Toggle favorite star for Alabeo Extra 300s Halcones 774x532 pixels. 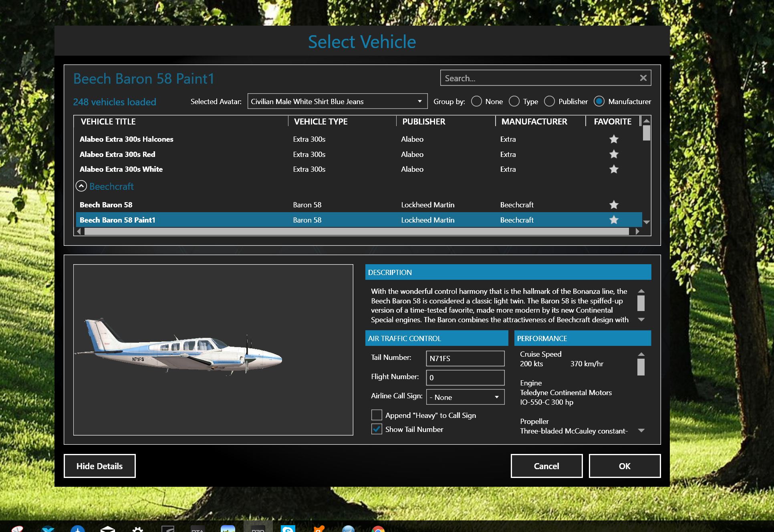tap(614, 139)
